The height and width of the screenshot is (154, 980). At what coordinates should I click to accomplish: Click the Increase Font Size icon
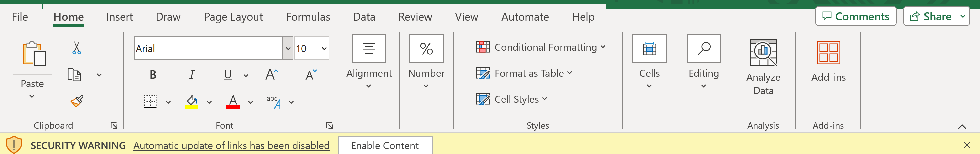point(272,74)
